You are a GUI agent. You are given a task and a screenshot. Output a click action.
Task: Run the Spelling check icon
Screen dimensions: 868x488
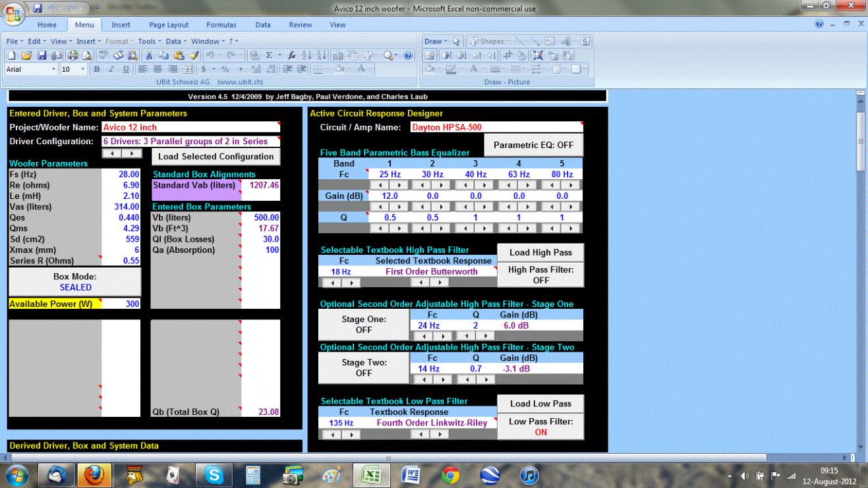click(x=104, y=55)
